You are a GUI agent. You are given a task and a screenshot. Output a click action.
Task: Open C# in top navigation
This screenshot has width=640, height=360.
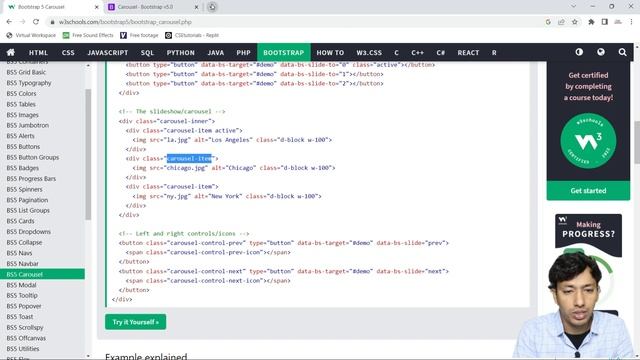440,52
